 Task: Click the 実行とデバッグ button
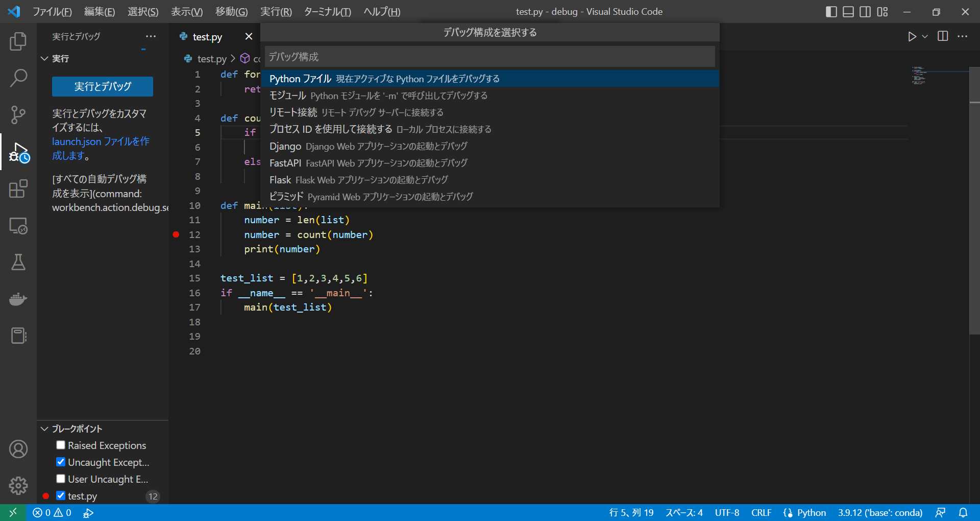[x=102, y=86]
